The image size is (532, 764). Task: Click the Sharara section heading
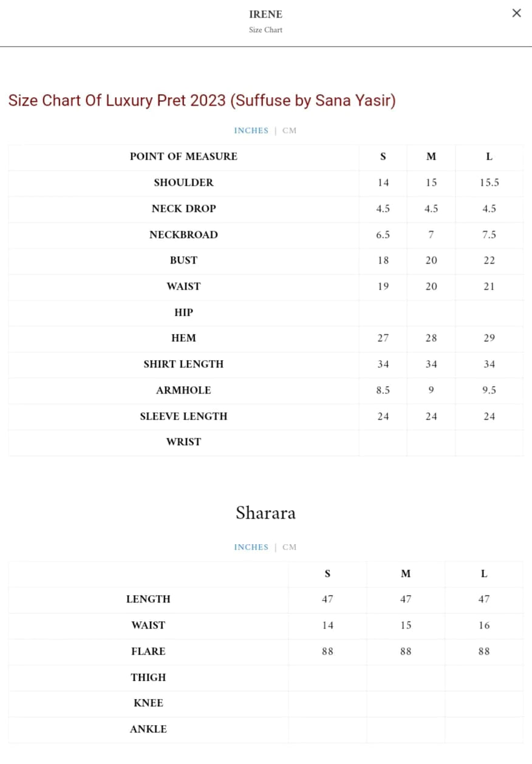[265, 513]
